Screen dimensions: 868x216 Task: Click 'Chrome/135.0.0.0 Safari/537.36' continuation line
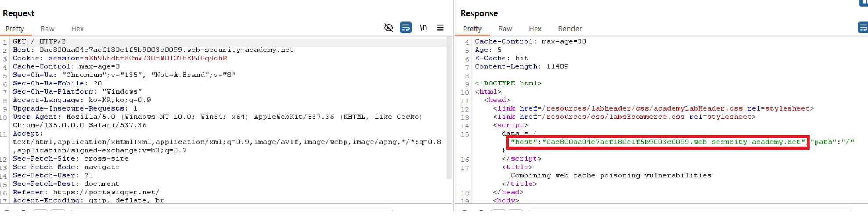tap(79, 125)
